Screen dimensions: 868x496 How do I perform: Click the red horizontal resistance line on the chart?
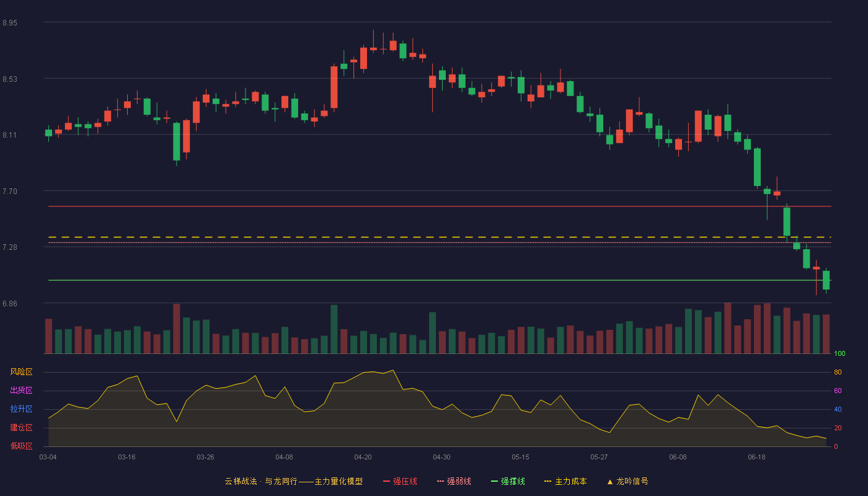pos(440,206)
